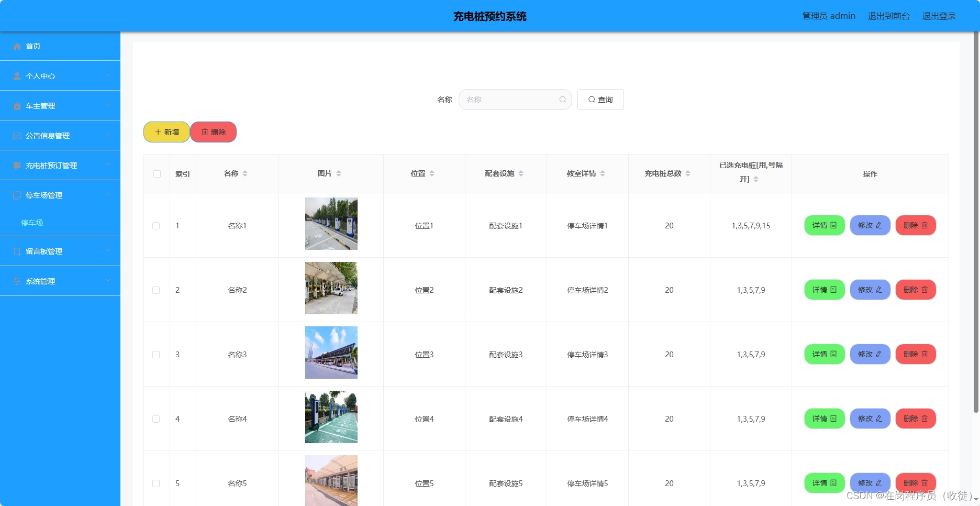Expand the 车主管理 menu chevron

(x=108, y=105)
